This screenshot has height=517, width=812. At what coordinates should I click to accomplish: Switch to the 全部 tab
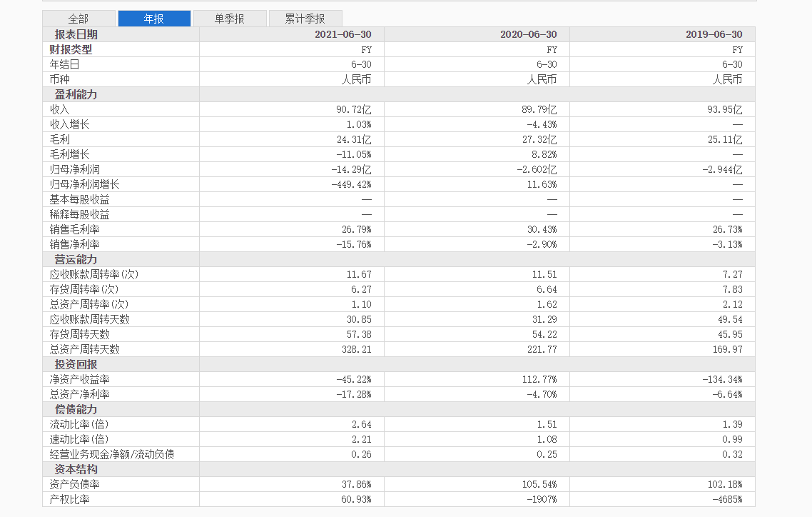78,19
